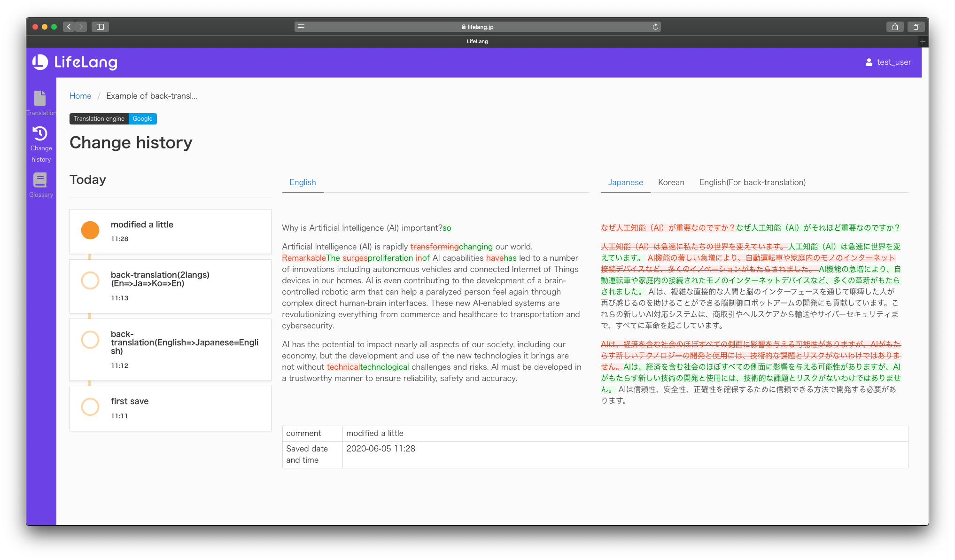Open the Glossary sidebar icon
The height and width of the screenshot is (560, 955).
click(41, 185)
